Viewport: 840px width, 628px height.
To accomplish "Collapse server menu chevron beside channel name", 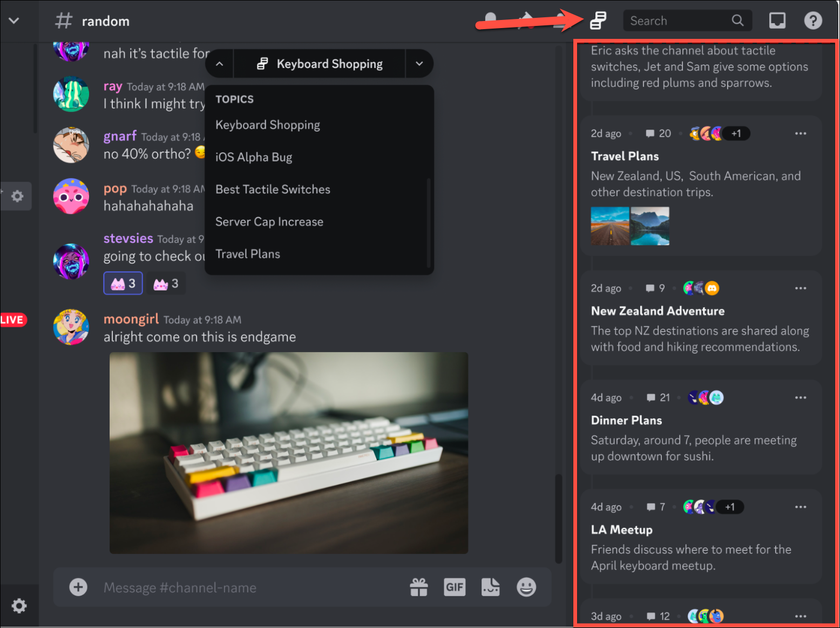I will coord(14,21).
